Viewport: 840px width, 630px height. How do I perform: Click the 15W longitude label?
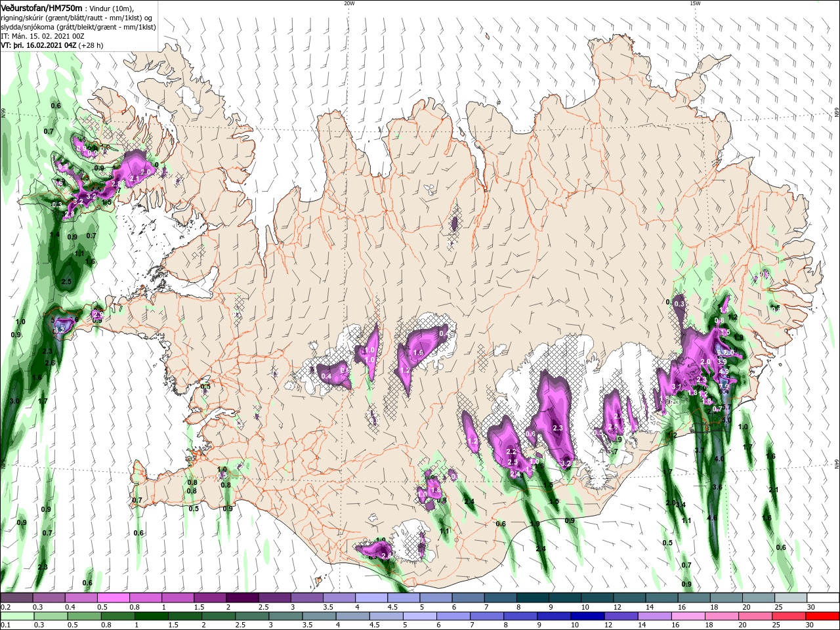(x=695, y=3)
